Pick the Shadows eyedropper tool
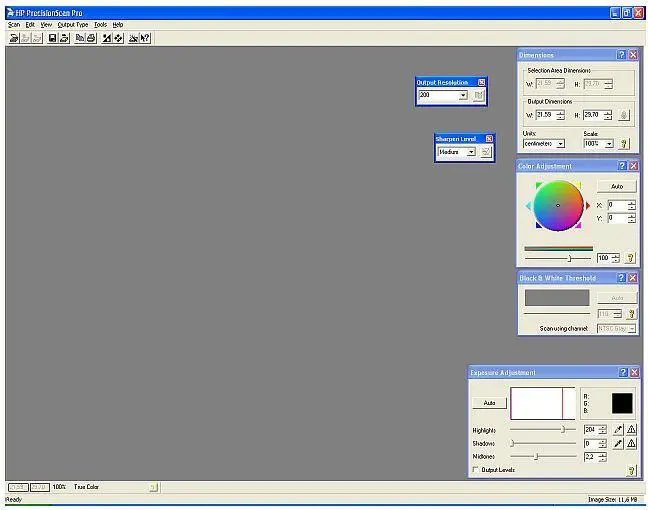The image size is (648, 510). (x=618, y=444)
